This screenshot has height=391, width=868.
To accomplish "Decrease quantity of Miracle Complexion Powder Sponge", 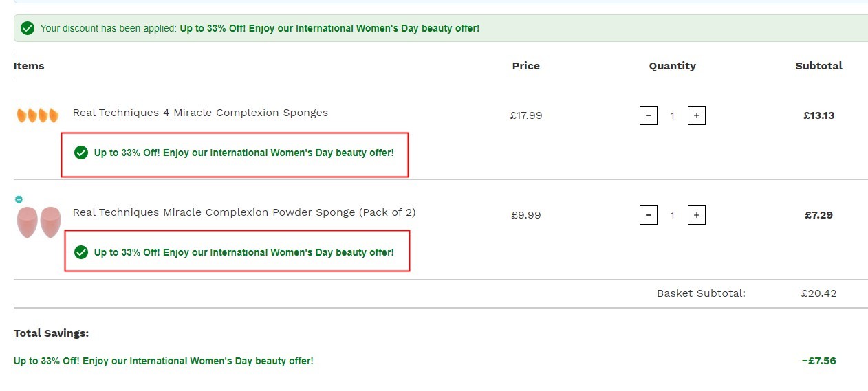I will (648, 215).
